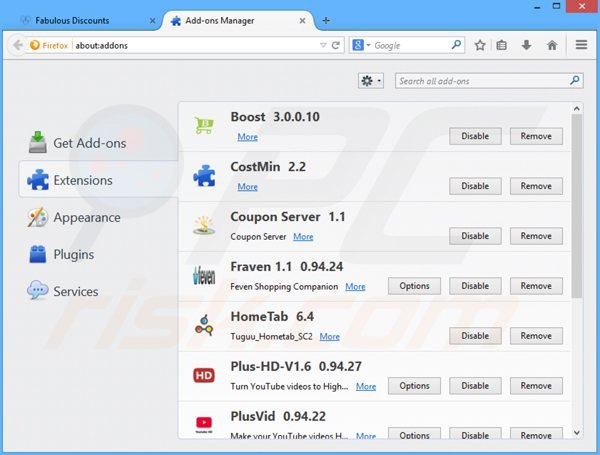Disable the Coupon Server extension
The height and width of the screenshot is (455, 600).
[x=475, y=236]
